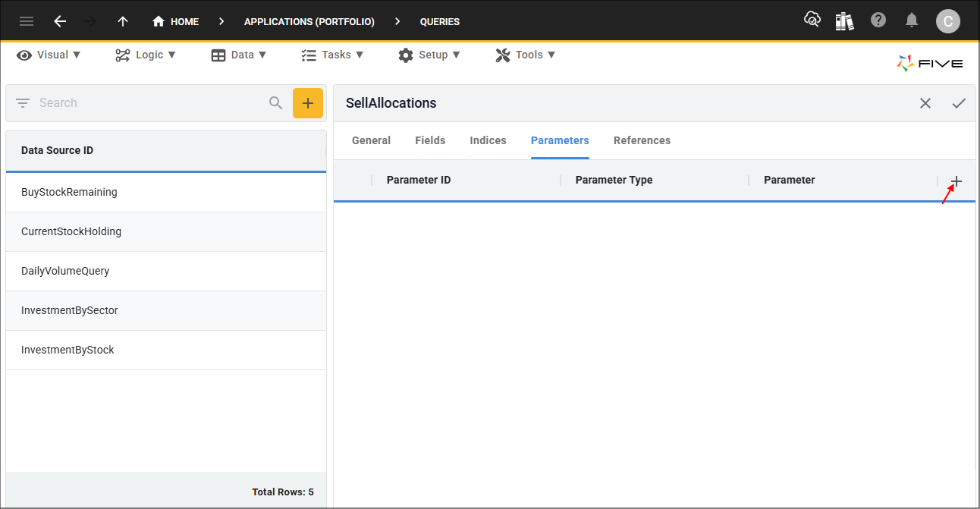The image size is (980, 509).
Task: Switch to the Indices tab
Action: (488, 140)
